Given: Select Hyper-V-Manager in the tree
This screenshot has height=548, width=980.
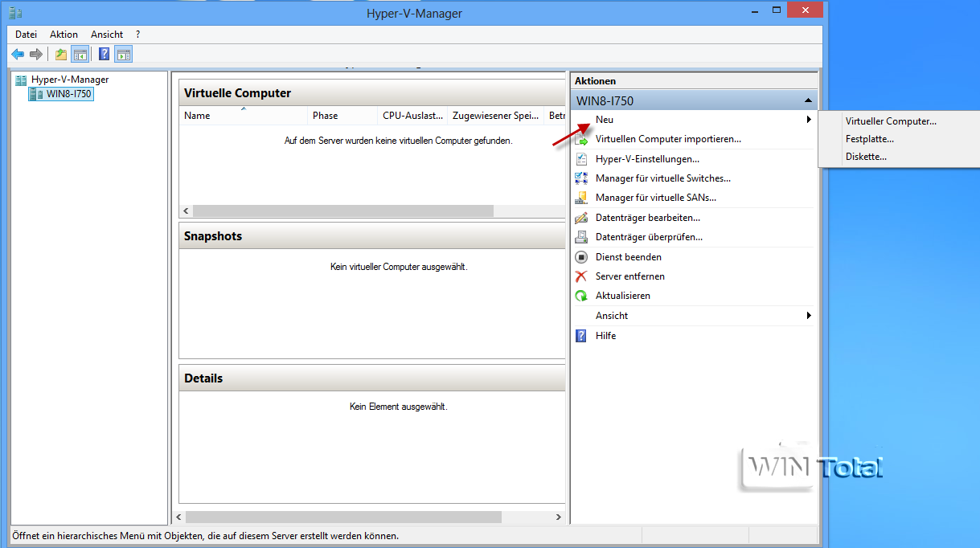Looking at the screenshot, I should pos(70,80).
